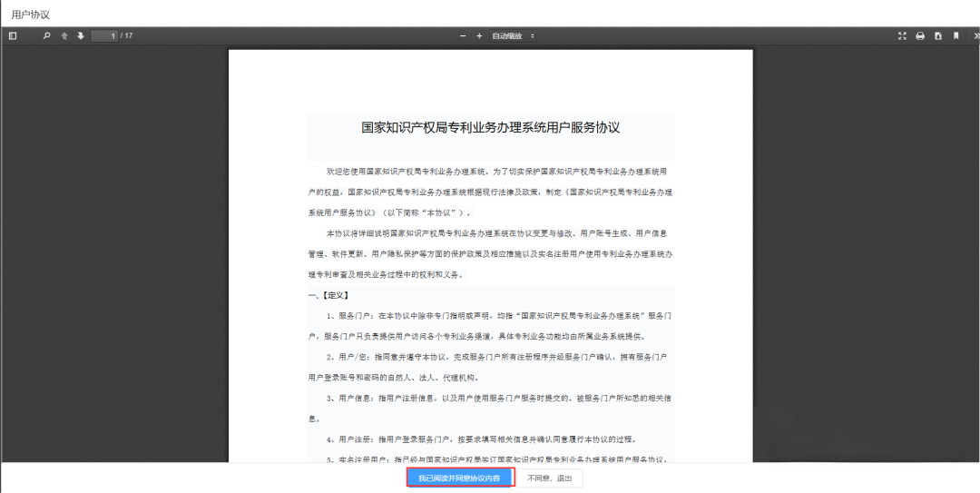Viewport: 980px width, 493px height.
Task: Download the PDF file
Action: click(938, 35)
